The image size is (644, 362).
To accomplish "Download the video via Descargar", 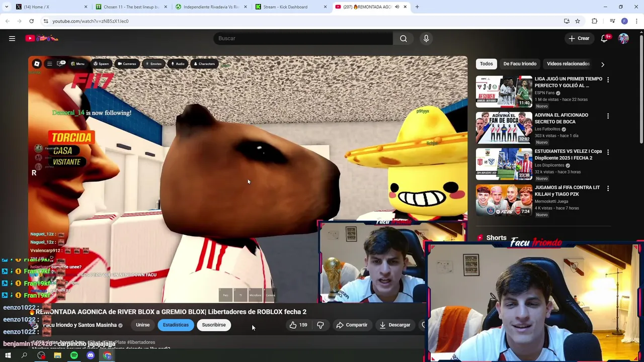I will point(395,325).
